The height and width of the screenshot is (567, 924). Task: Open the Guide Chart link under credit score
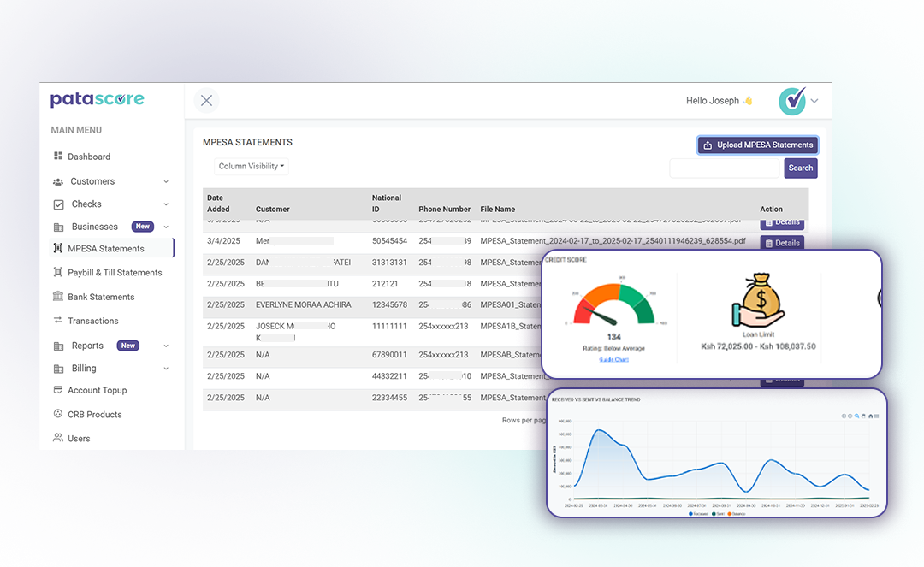point(614,359)
